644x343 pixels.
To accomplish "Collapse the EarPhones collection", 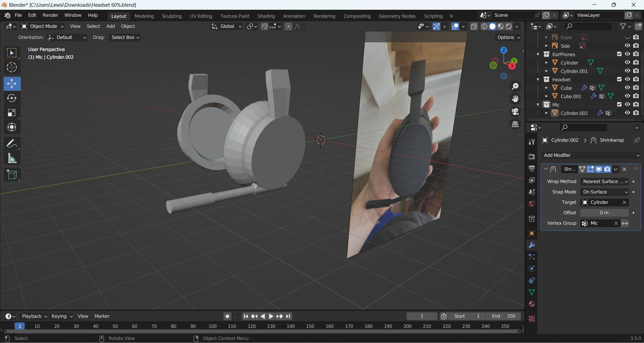I will point(538,54).
